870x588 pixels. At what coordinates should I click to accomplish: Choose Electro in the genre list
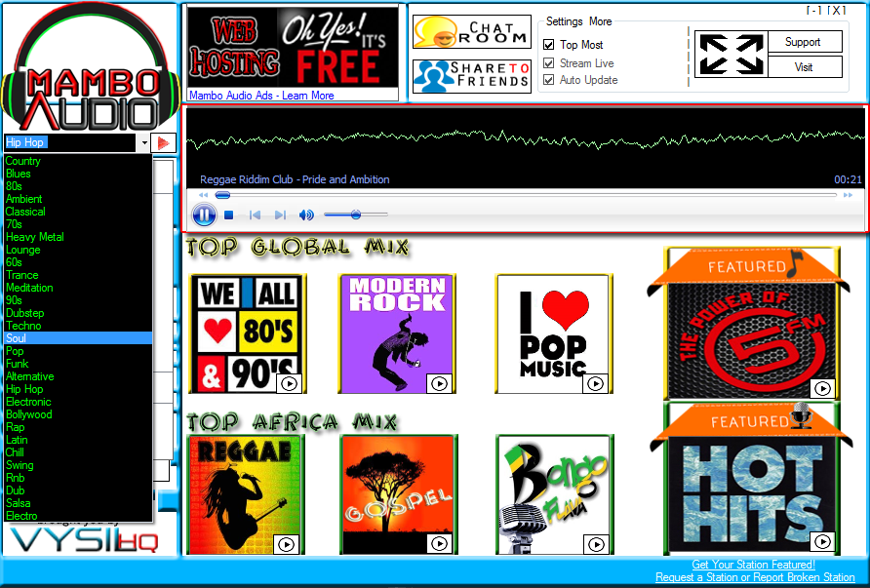click(78, 516)
